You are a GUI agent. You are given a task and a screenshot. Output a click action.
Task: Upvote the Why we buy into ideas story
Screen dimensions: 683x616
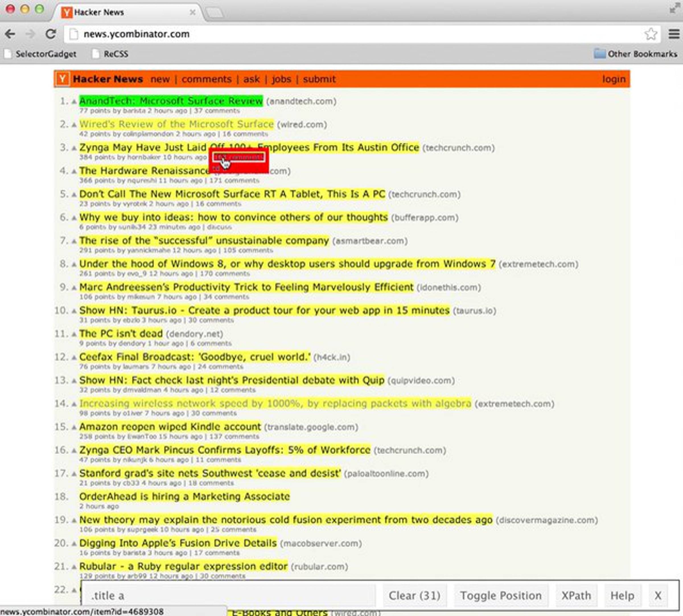coord(74,218)
